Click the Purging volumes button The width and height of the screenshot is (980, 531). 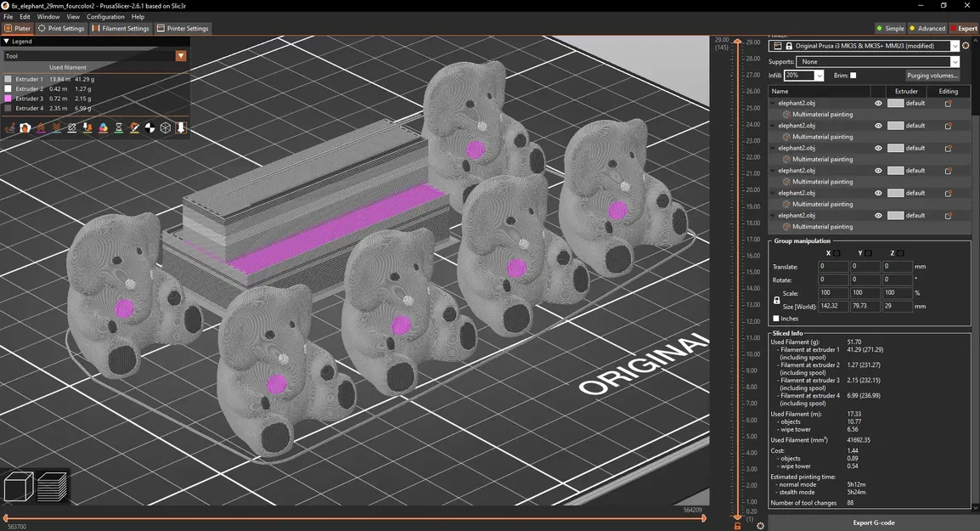tap(932, 76)
